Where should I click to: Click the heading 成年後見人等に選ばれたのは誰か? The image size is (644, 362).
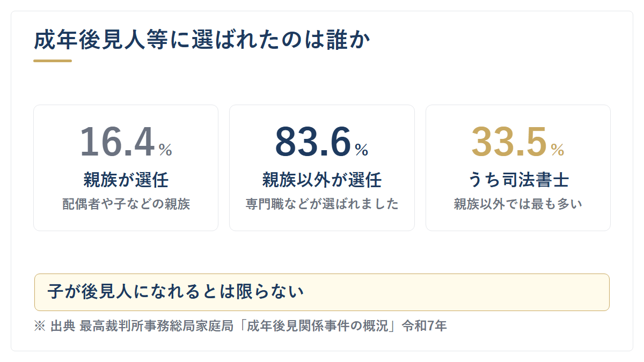202,41
